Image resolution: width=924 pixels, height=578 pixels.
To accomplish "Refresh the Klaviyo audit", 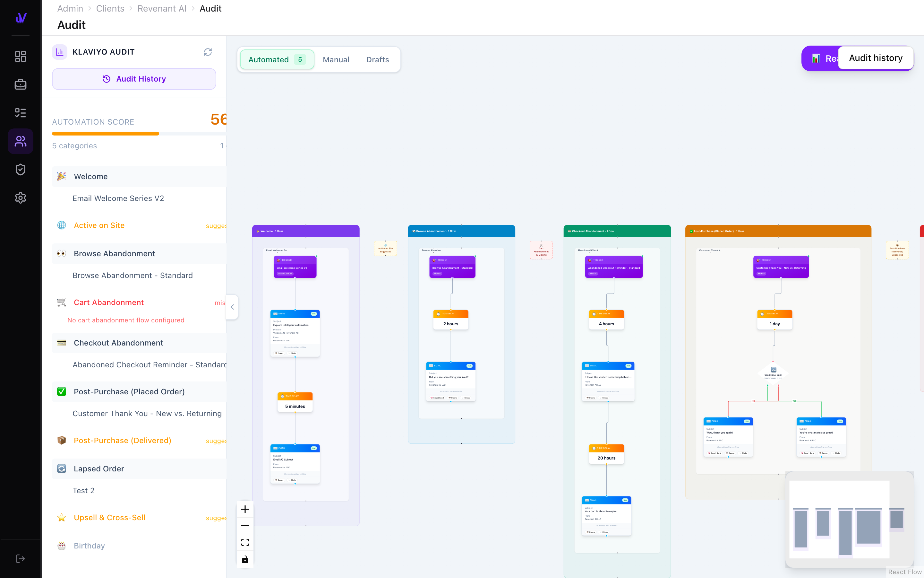I will (x=208, y=52).
